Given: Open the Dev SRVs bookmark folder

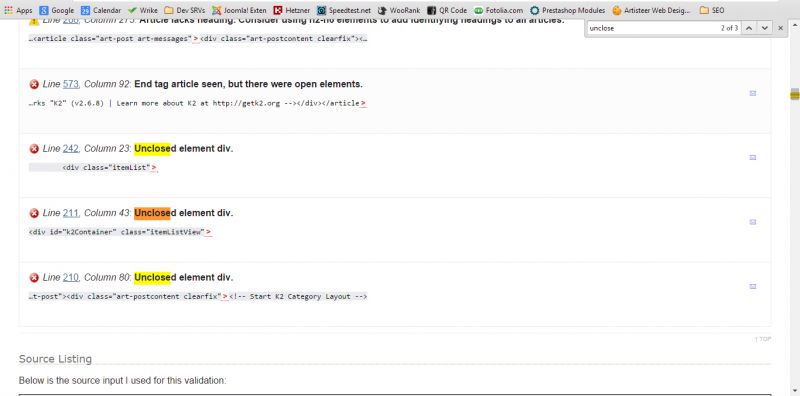Looking at the screenshot, I should pos(185,10).
